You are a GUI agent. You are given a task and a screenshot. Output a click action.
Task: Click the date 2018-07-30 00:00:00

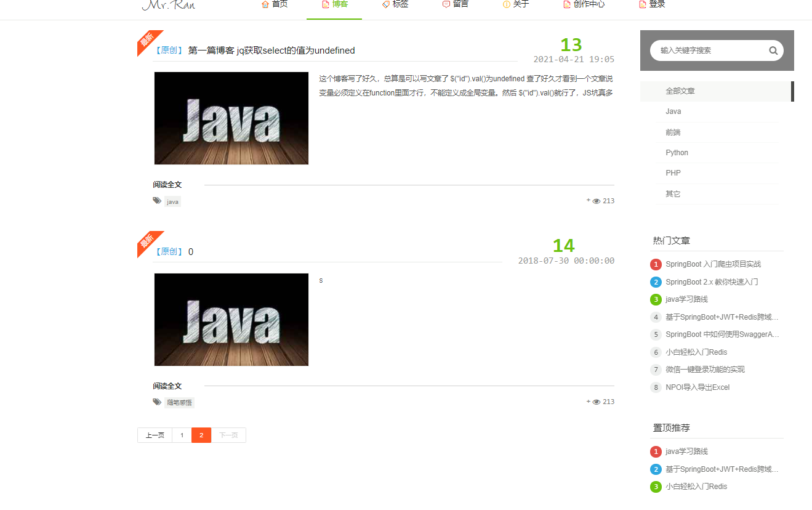(566, 261)
